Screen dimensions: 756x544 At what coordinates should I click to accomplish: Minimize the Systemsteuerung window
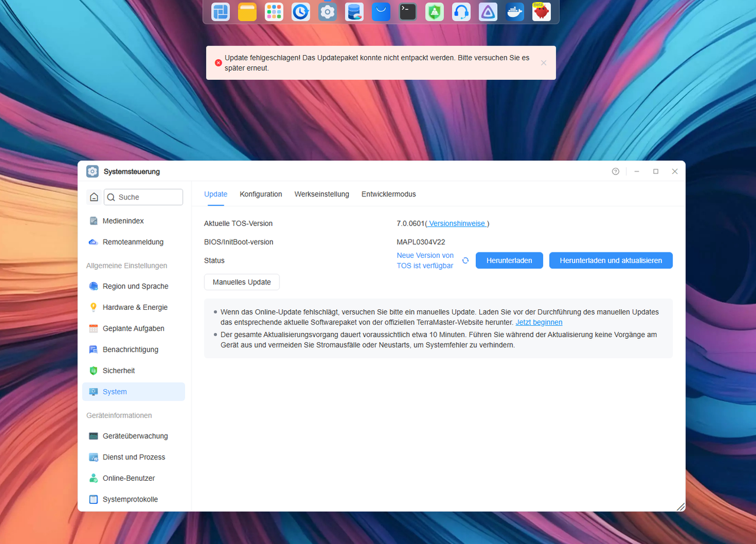637,171
